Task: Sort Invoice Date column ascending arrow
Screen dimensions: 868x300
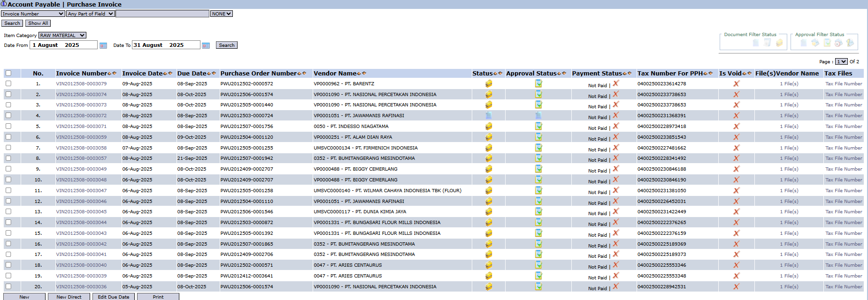Action: pos(165,74)
